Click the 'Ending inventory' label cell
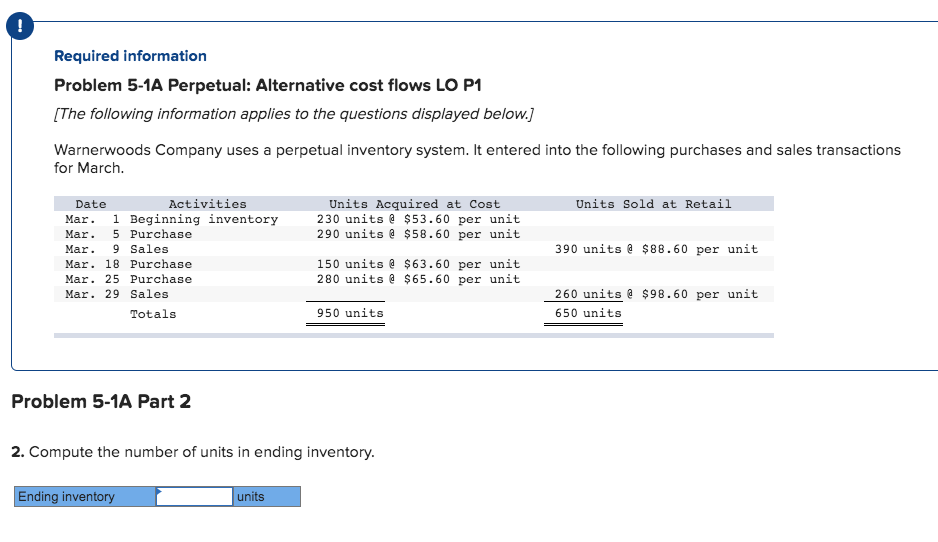The image size is (938, 542). click(85, 497)
